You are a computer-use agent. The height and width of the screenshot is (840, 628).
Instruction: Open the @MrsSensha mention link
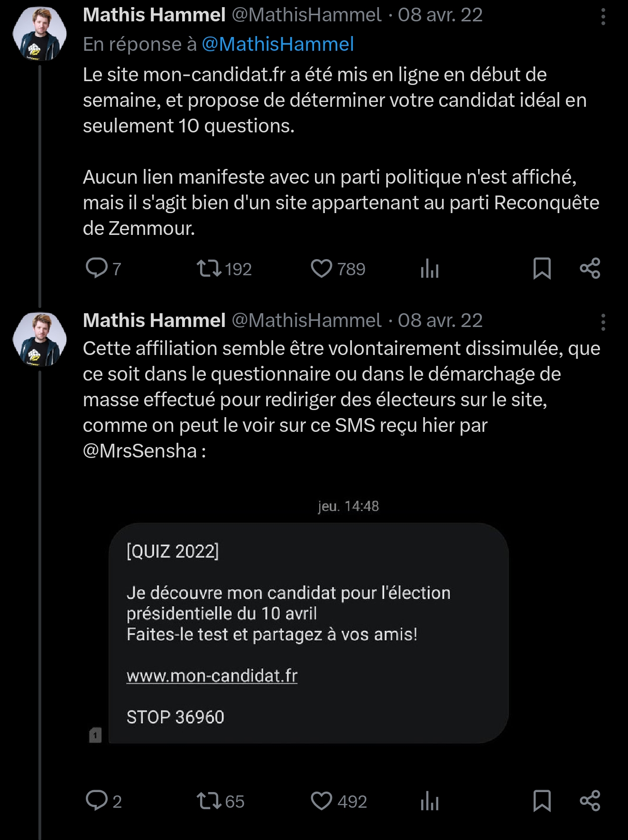point(140,451)
